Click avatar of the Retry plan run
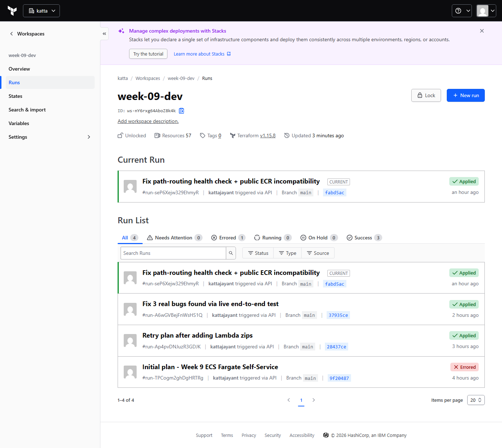The image size is (502, 448). coord(130,340)
